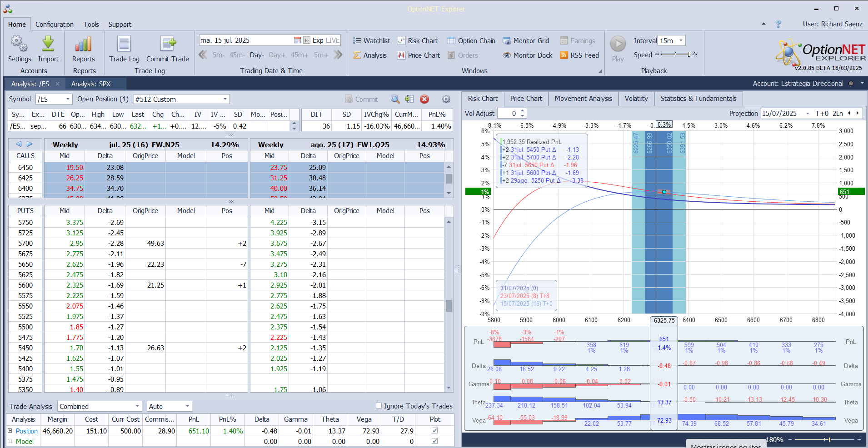The width and height of the screenshot is (868, 448).
Task: Step back one day with Day-
Action: coord(257,55)
